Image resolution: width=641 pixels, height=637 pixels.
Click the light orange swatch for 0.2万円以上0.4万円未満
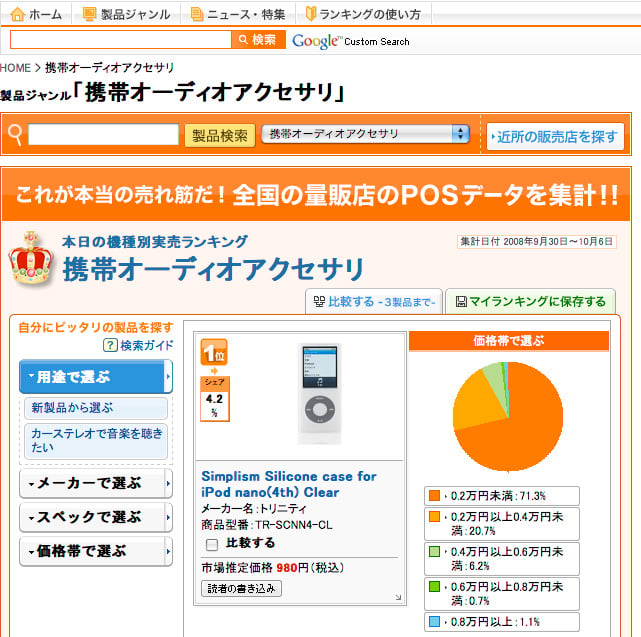coord(434,517)
